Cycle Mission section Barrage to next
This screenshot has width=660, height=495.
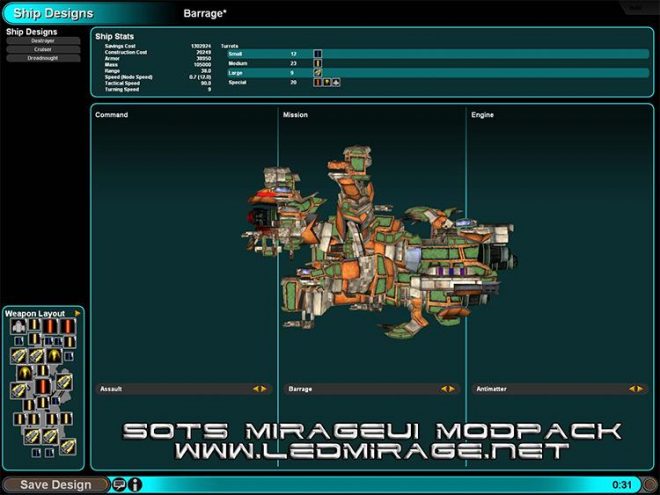[x=452, y=389]
